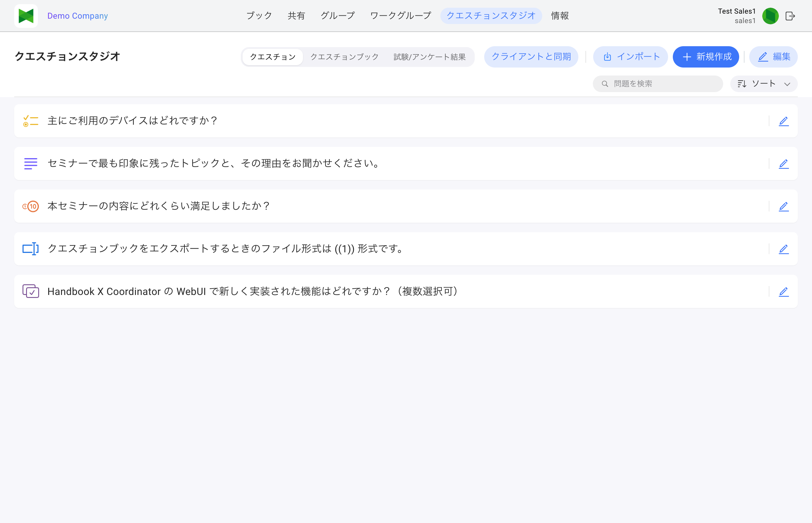Edit the クエスチョンブックをエクスポート question via pencil
The width and height of the screenshot is (812, 523).
(x=784, y=249)
